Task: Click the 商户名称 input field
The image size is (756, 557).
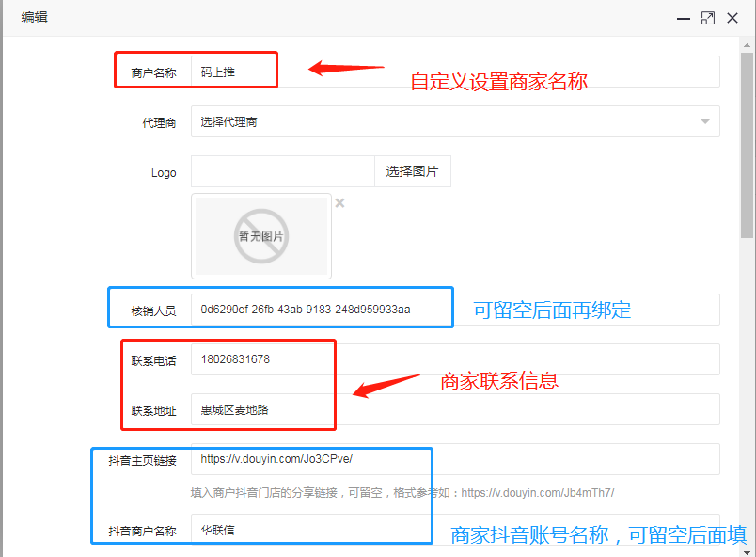Action: click(x=455, y=72)
